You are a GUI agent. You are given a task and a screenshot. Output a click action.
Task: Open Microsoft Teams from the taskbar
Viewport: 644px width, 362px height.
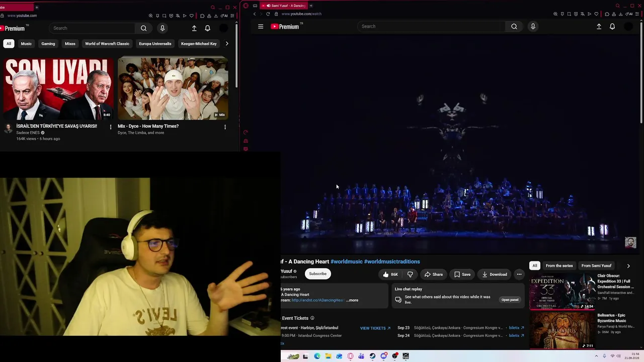point(361,356)
